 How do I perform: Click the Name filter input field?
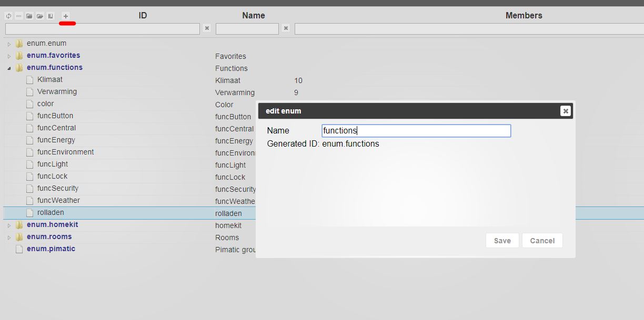247,29
